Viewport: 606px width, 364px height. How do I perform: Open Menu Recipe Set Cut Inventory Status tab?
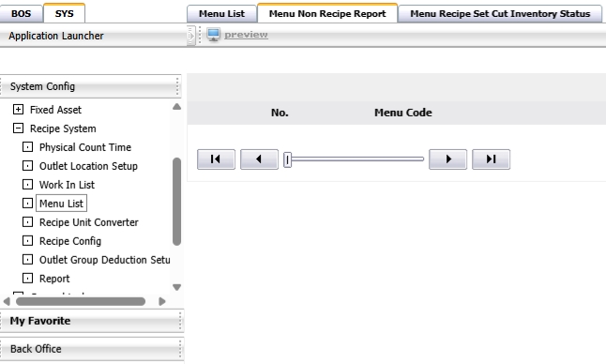500,14
